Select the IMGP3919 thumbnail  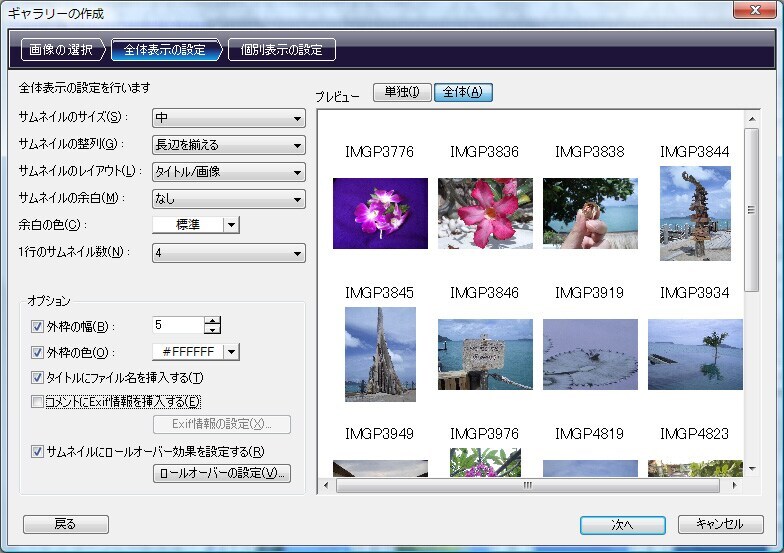590,354
